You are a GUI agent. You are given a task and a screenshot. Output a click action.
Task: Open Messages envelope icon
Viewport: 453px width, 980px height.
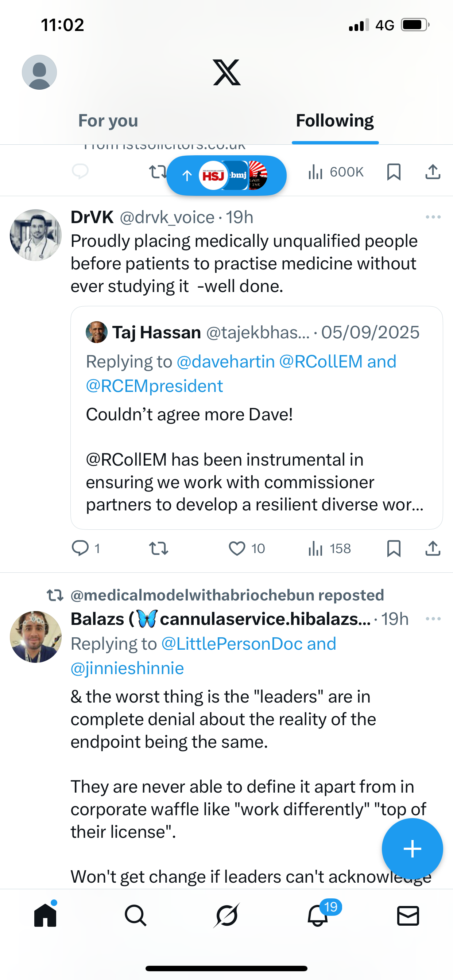pyautogui.click(x=408, y=915)
